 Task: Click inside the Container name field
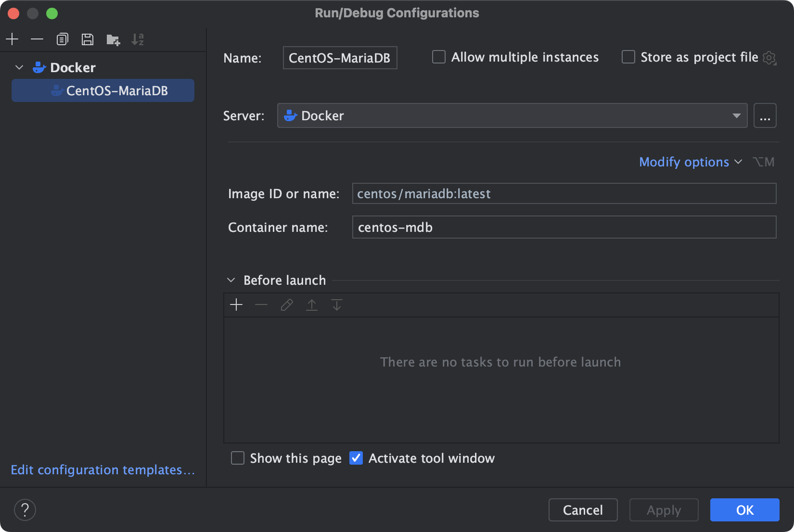tap(481, 227)
